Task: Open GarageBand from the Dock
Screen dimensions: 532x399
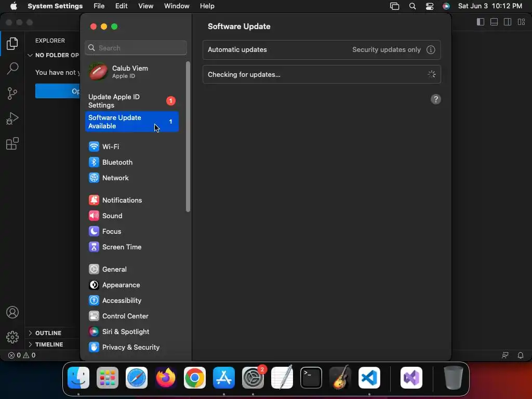Action: point(340,378)
